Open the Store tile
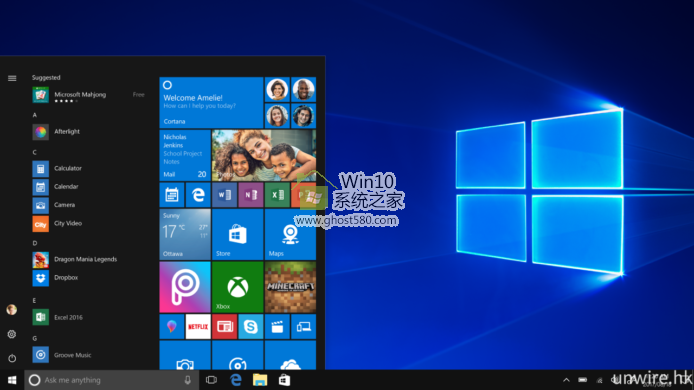 pyautogui.click(x=238, y=234)
